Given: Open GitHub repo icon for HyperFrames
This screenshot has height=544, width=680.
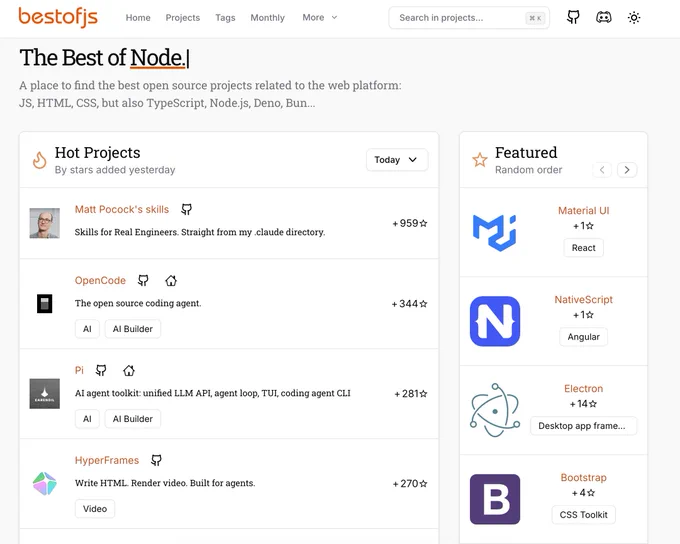Looking at the screenshot, I should 157,460.
